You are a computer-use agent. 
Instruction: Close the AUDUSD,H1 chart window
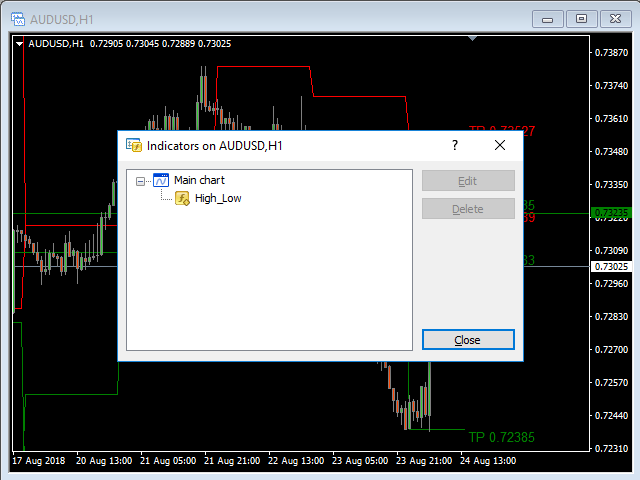coord(616,19)
